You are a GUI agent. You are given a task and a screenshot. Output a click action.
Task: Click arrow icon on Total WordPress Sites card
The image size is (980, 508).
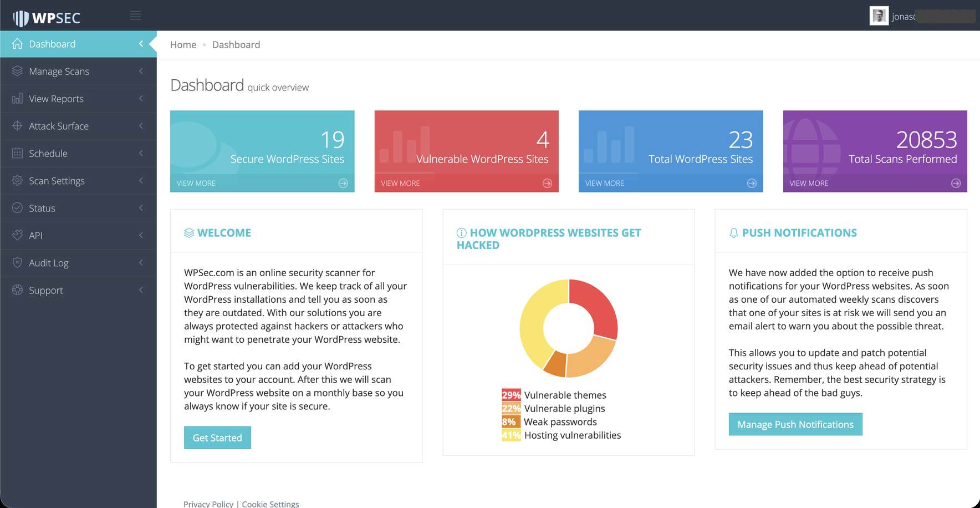[752, 184]
